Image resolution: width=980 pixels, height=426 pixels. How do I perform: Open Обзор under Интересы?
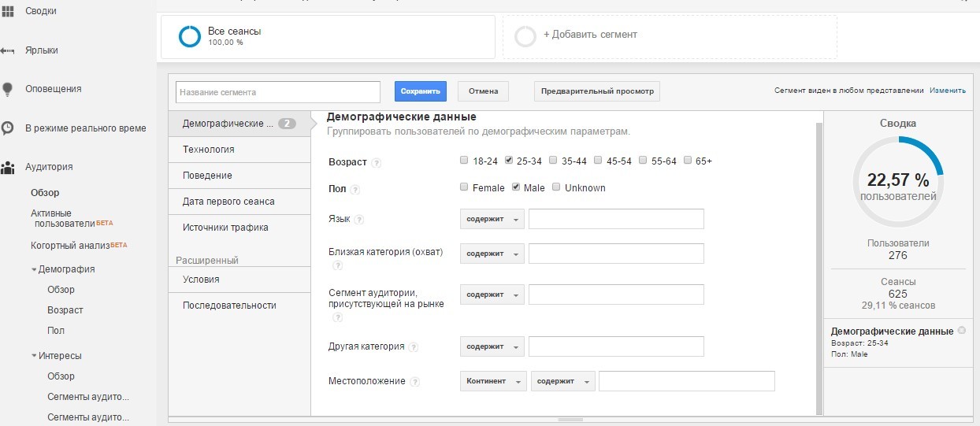61,376
